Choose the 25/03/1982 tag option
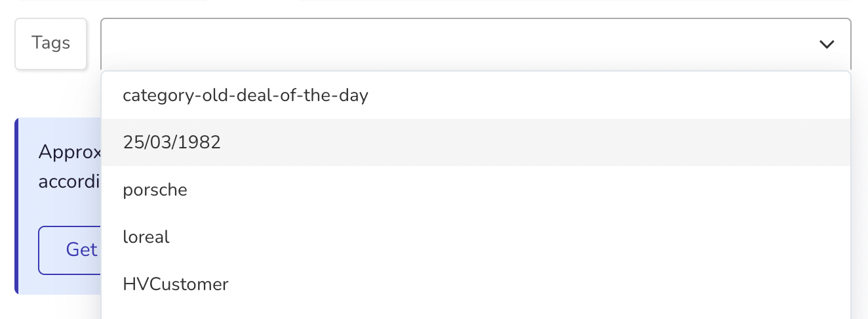The height and width of the screenshot is (319, 868). [172, 142]
